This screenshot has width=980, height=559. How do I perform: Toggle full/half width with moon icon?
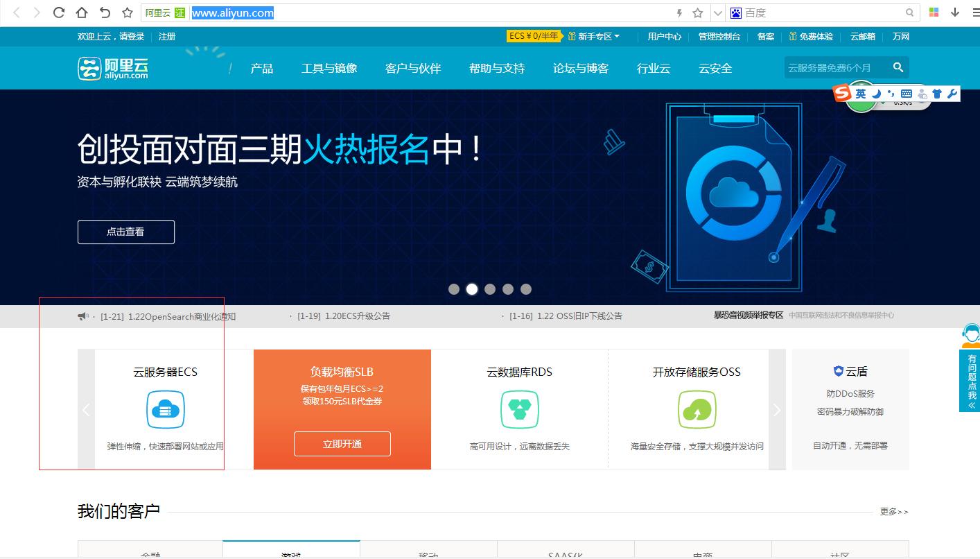[875, 92]
